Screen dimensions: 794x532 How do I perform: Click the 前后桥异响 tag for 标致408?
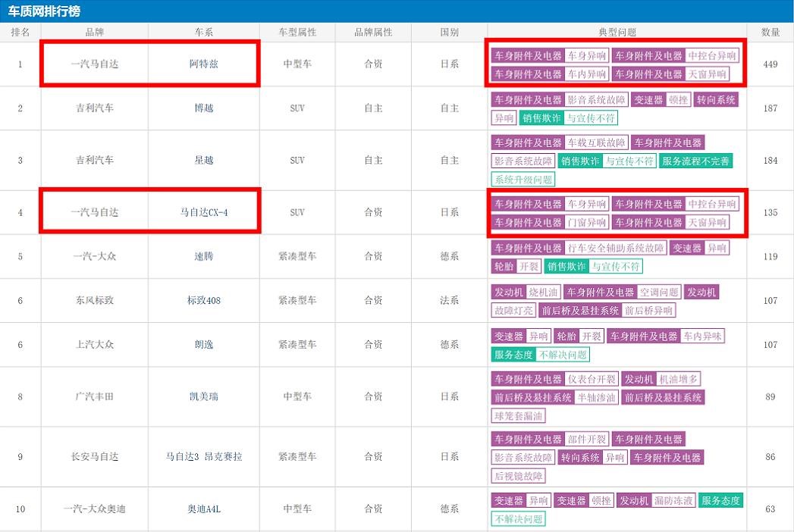648,310
